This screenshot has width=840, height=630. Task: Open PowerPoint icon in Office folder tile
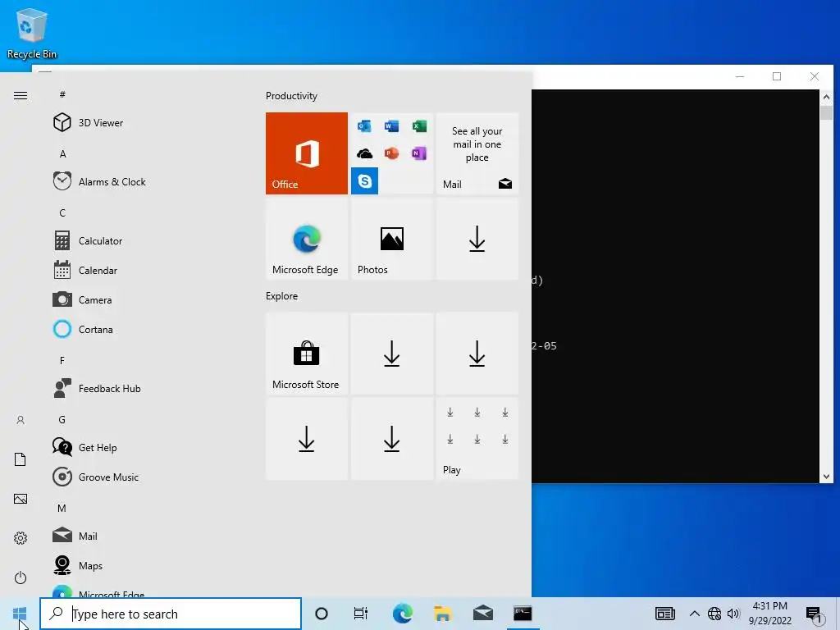tap(391, 153)
